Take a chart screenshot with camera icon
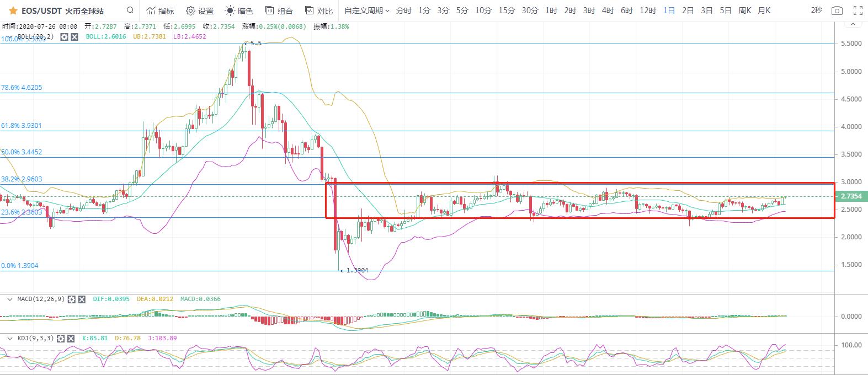 click(837, 10)
